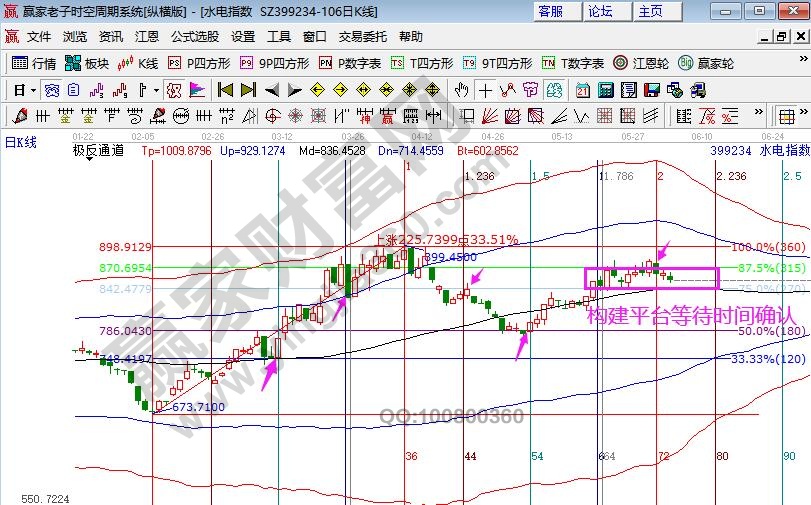Click the calculator icon in toolbar
This screenshot has height=505, width=811.
pos(605,90)
